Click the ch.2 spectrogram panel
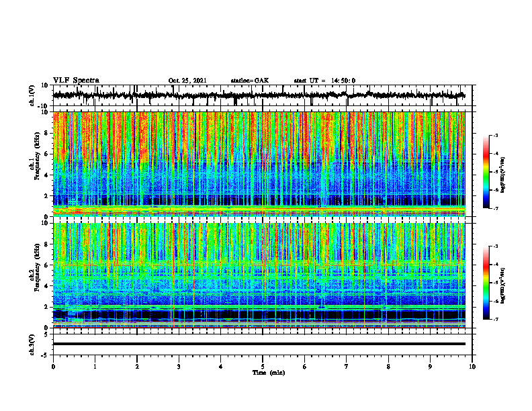The height and width of the screenshot is (411, 532). [x=259, y=275]
